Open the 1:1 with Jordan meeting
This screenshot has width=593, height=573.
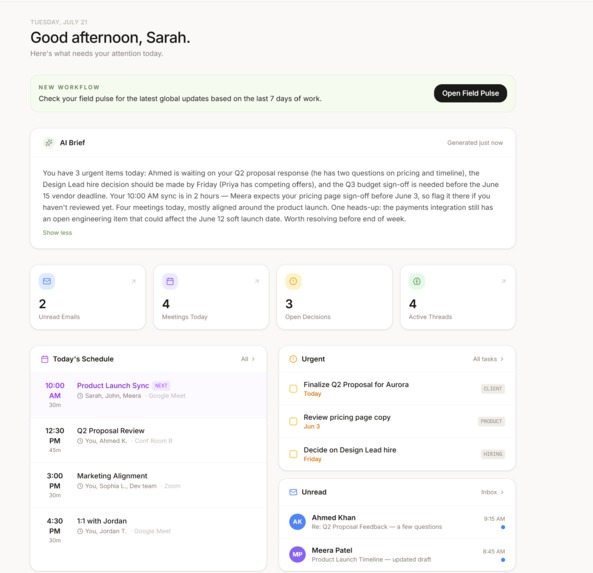click(x=148, y=530)
